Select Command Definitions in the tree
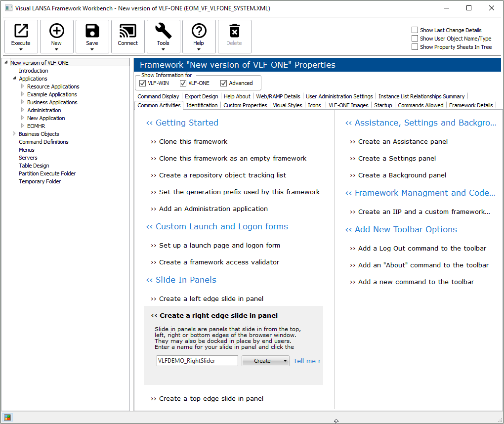 (43, 142)
